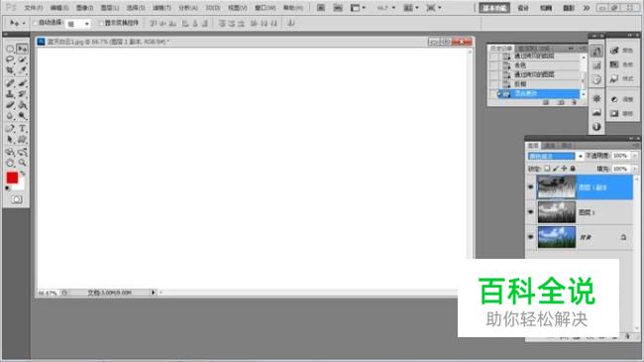Screen dimensions: 644x362
Task: Toggle lock image pixels
Action: point(555,169)
